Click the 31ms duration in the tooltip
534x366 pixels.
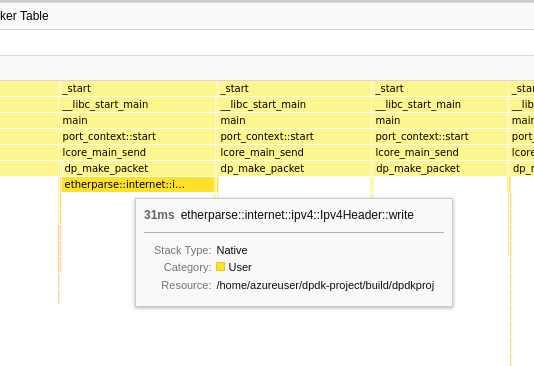(159, 215)
